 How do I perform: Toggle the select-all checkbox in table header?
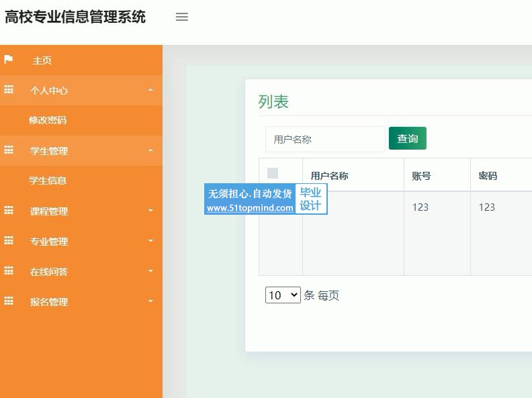(273, 173)
